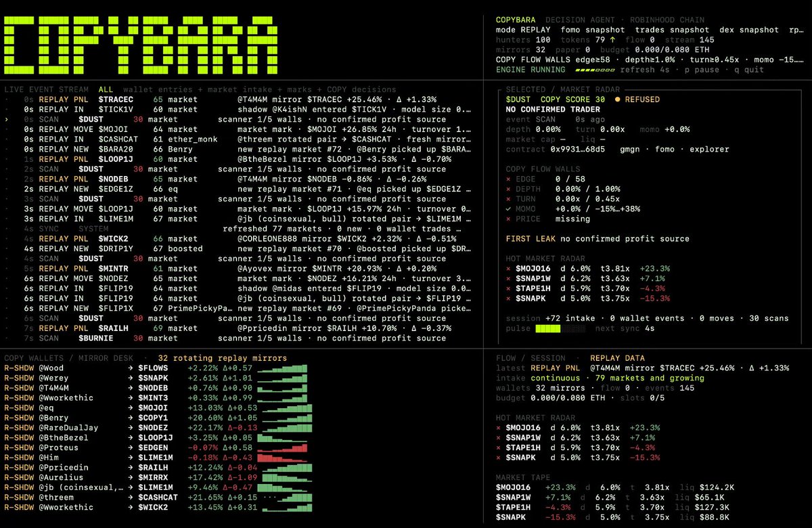Click the fomo link beside gmgn

[x=664, y=150]
